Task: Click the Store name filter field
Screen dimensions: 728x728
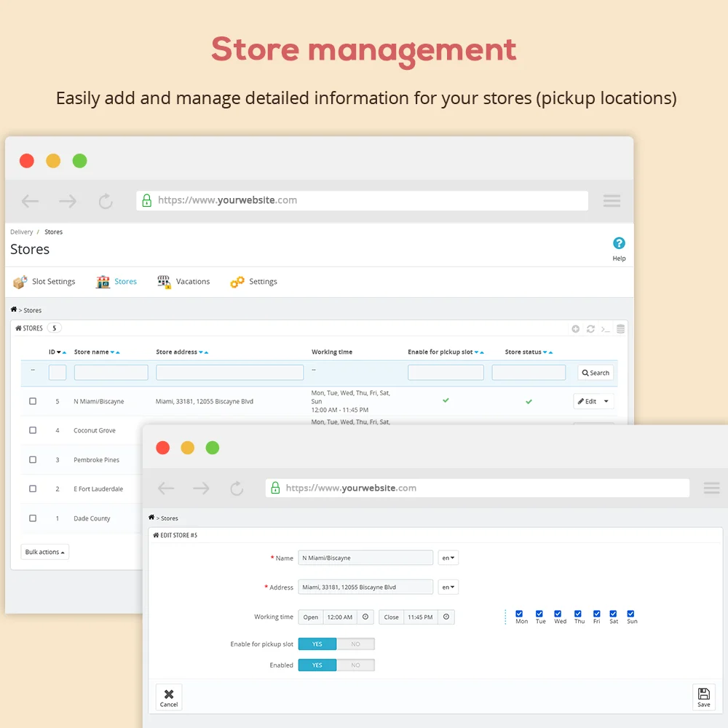Action: pos(111,373)
